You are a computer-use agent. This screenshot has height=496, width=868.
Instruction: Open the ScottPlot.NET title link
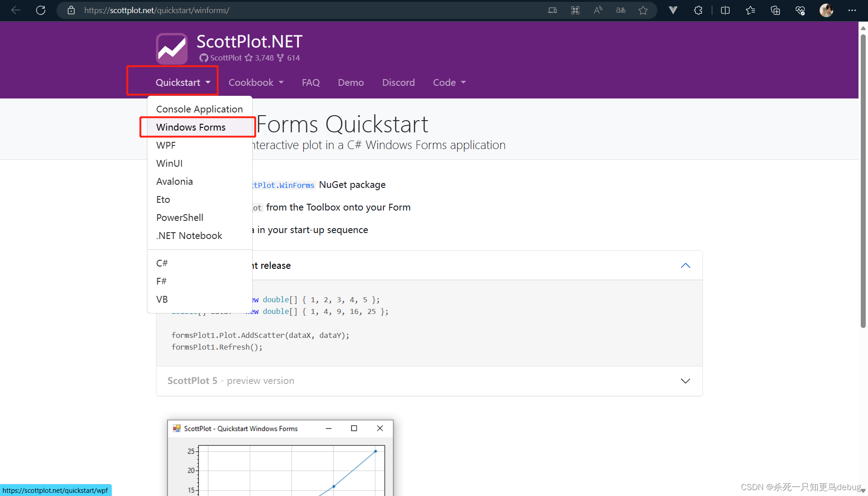pos(249,42)
